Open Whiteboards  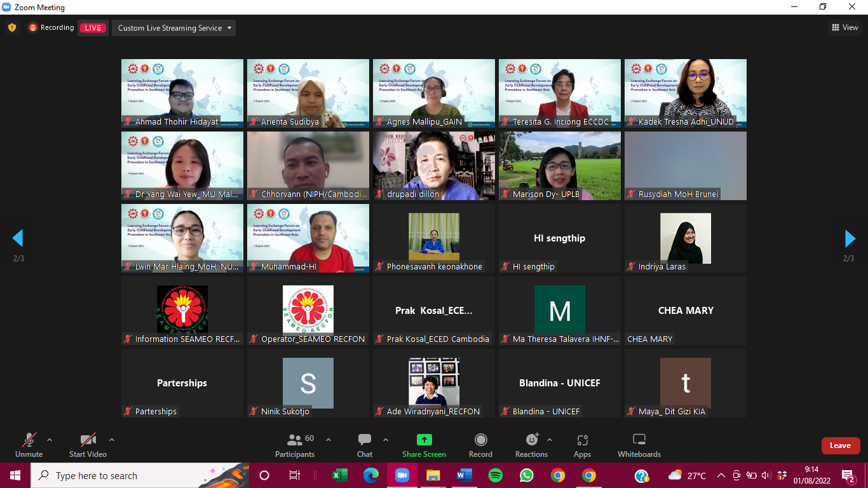click(639, 444)
